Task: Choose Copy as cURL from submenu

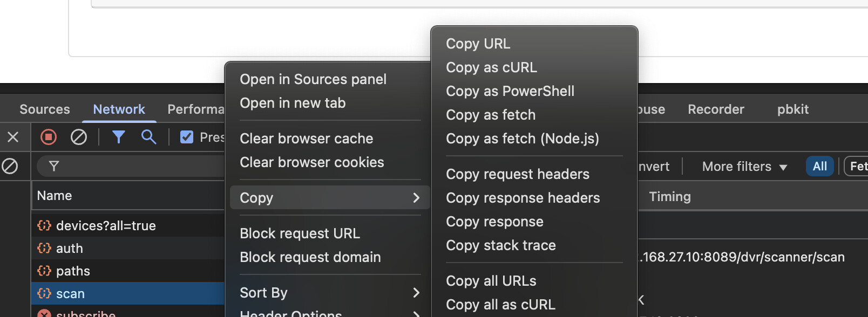Action: (491, 67)
